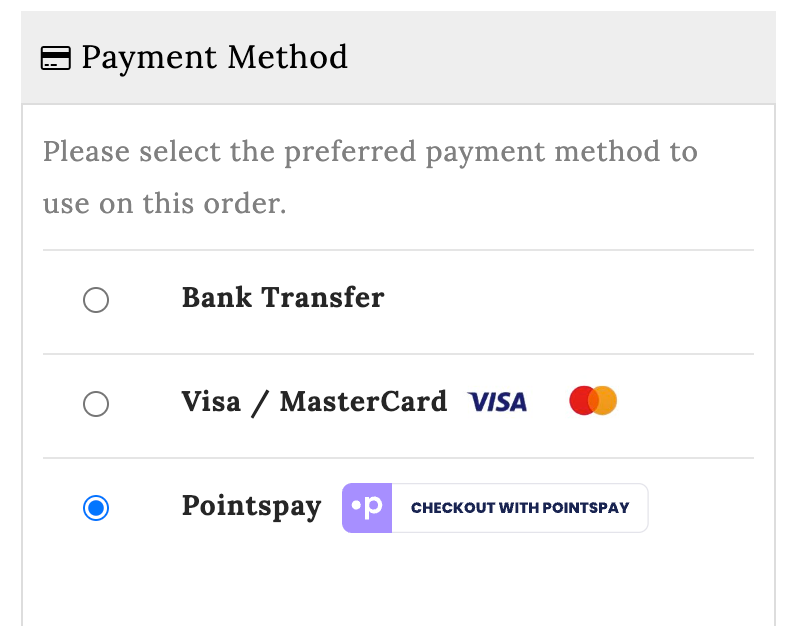Click the 'Bank Transfer' label text

coord(283,298)
